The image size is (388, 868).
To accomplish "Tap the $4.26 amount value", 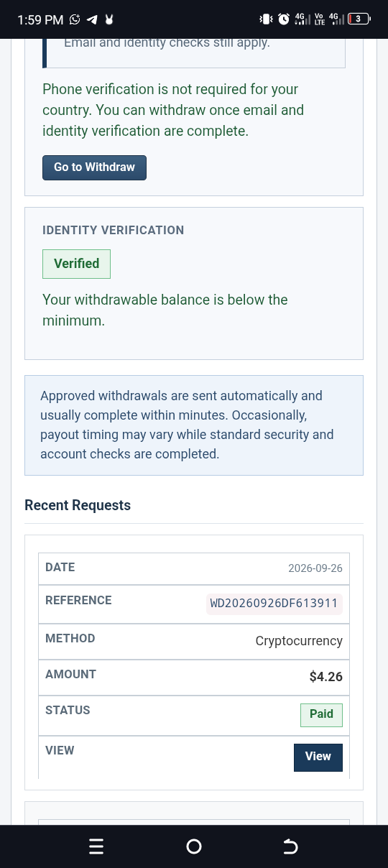I will pyautogui.click(x=326, y=677).
